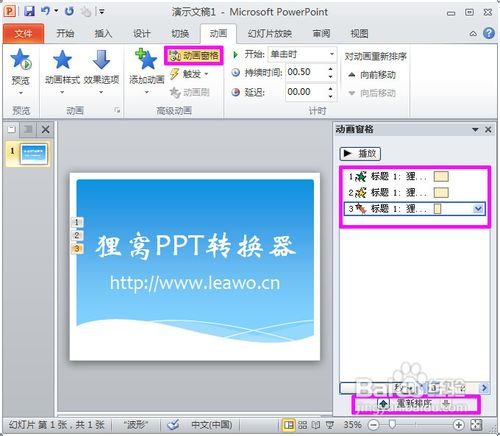Minimize the ribbon with the chevron icon

[473, 34]
